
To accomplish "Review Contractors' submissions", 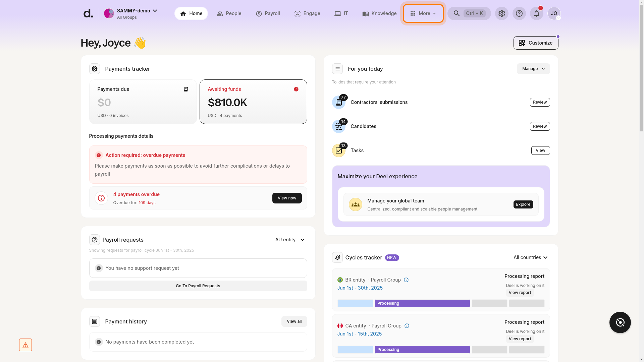I will coord(539,102).
